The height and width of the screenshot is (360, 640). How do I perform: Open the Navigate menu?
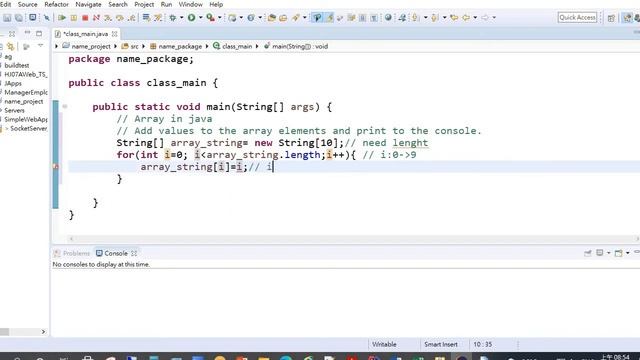click(x=88, y=4)
